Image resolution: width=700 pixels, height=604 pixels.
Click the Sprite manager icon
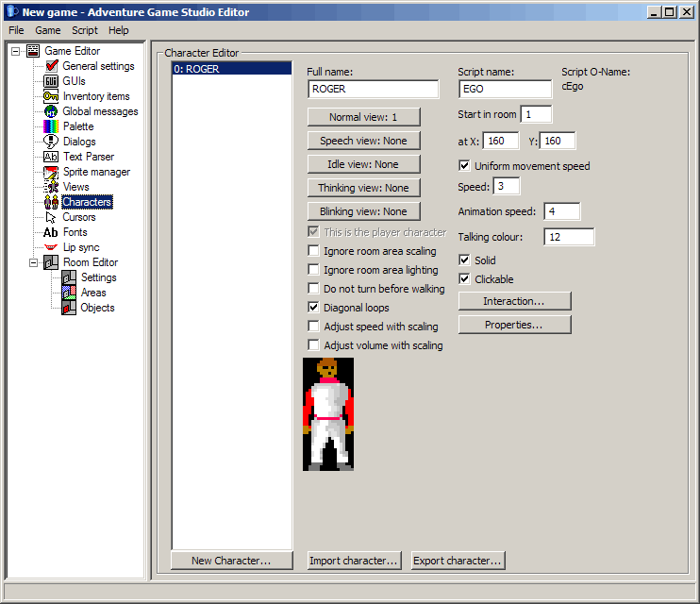click(x=50, y=172)
